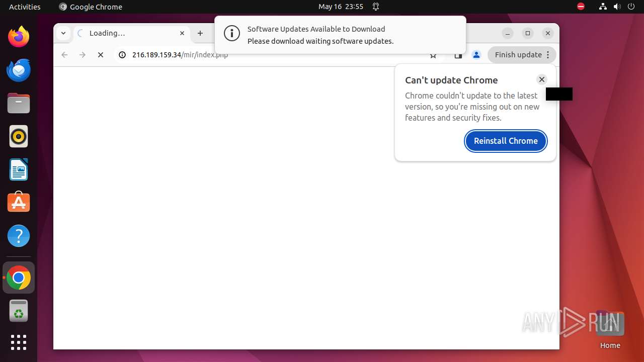The height and width of the screenshot is (362, 644).
Task: Select the Loading tab
Action: [x=131, y=33]
